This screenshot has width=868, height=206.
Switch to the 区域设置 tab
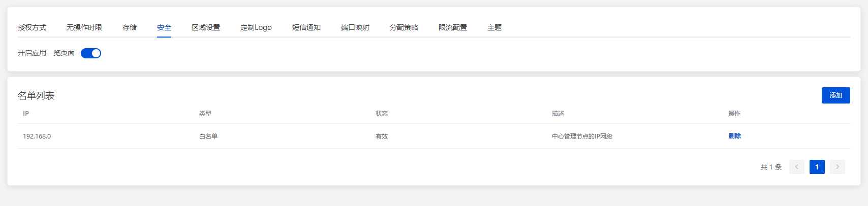pyautogui.click(x=206, y=27)
